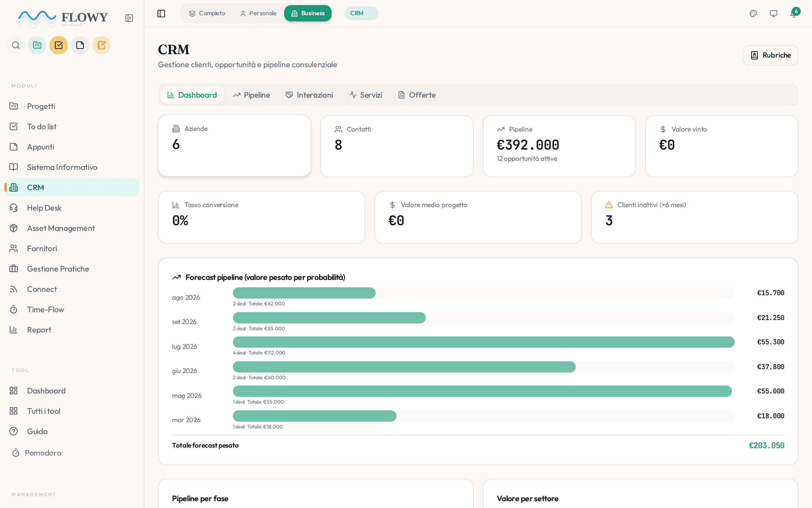Viewport: 812px width, 508px height.
Task: Open Report module
Action: point(72,330)
